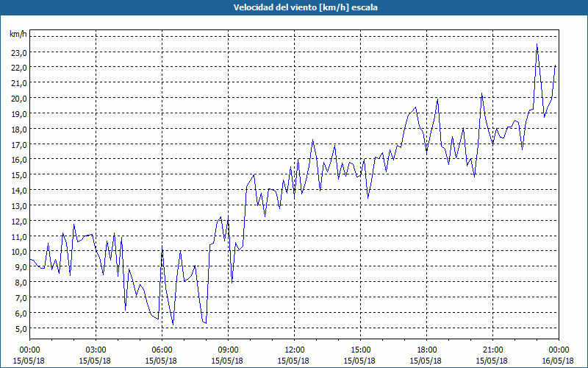Viewport: 588px width, 368px height.
Task: Click the 12,0 value on the Y axis
Action: (19, 222)
